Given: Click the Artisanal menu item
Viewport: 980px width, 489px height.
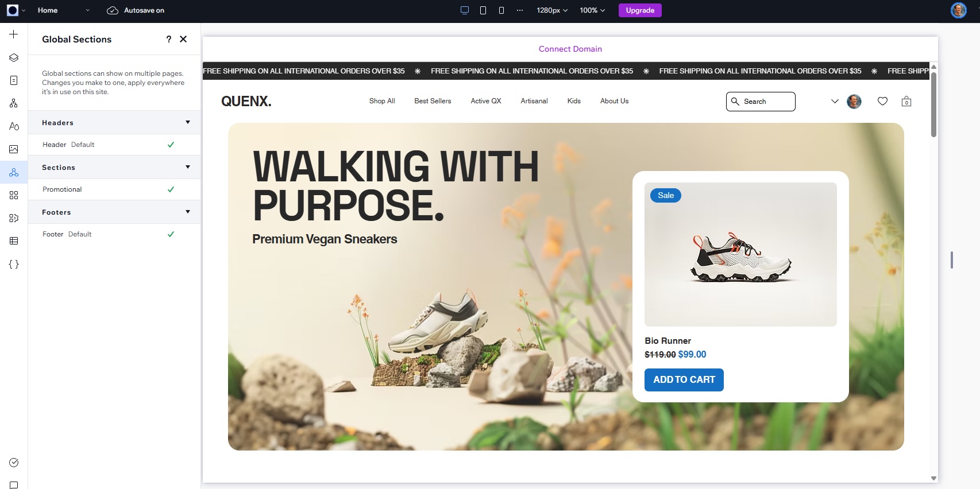Looking at the screenshot, I should [534, 101].
